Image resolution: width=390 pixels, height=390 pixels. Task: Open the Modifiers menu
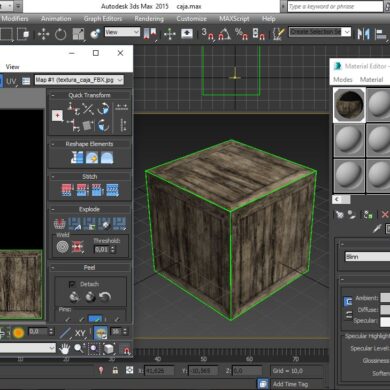point(15,19)
